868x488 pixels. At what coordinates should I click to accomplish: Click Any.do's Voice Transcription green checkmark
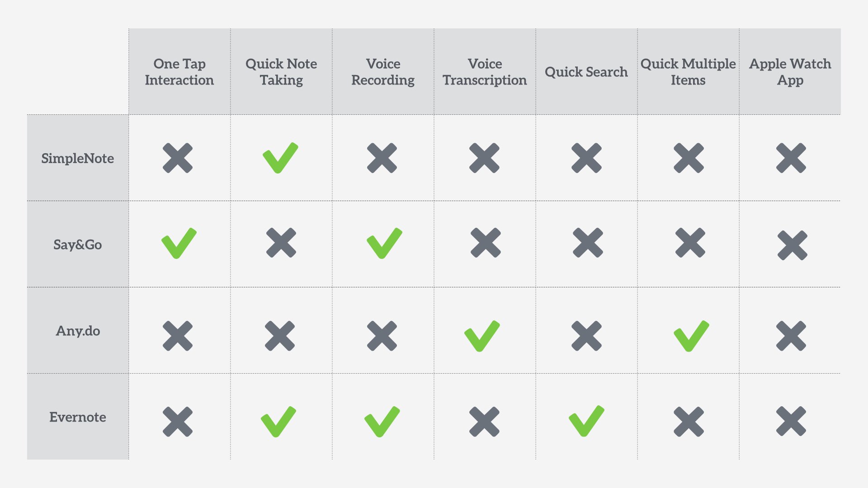[x=481, y=336]
